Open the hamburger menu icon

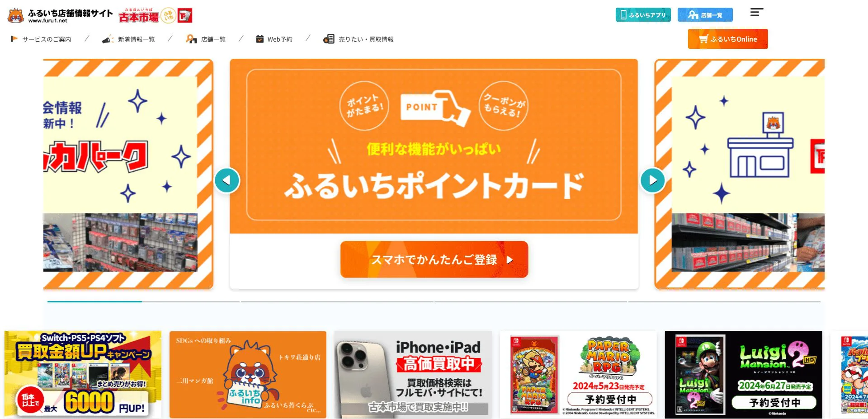point(756,12)
